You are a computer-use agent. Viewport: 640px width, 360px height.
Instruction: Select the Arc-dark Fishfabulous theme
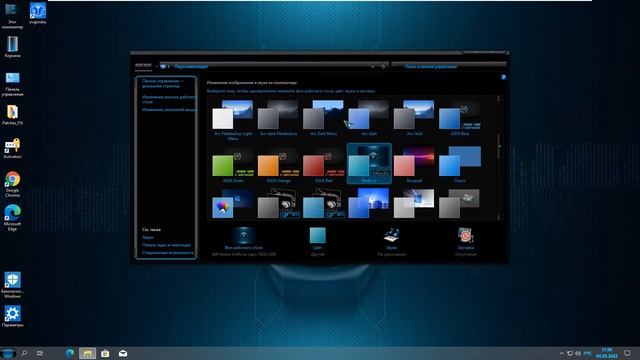pos(278,118)
